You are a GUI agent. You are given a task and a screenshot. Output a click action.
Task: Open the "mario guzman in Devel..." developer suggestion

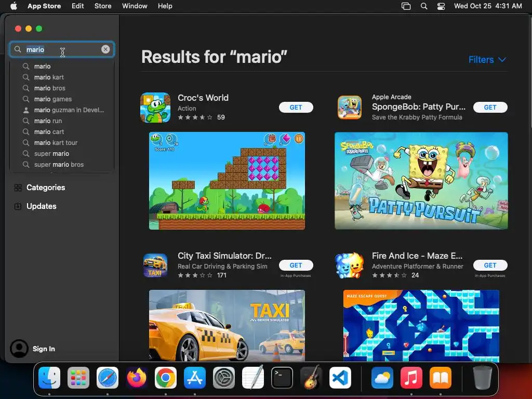click(x=62, y=110)
